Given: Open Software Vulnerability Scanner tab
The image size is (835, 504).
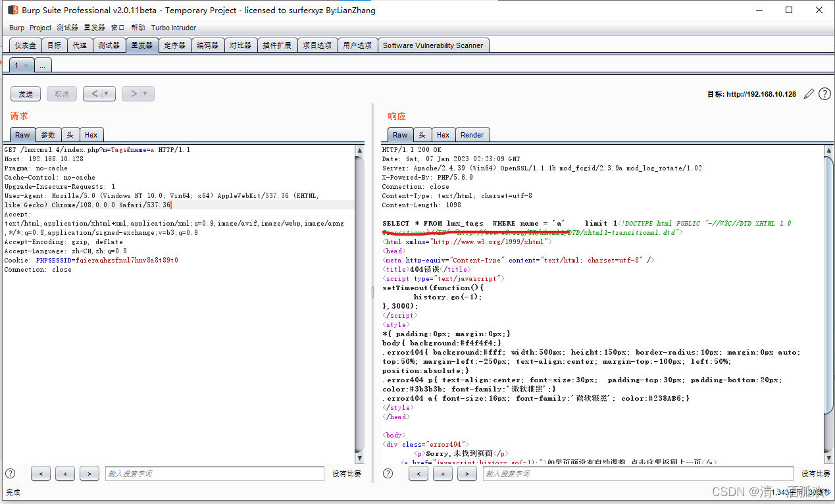Looking at the screenshot, I should 432,45.
